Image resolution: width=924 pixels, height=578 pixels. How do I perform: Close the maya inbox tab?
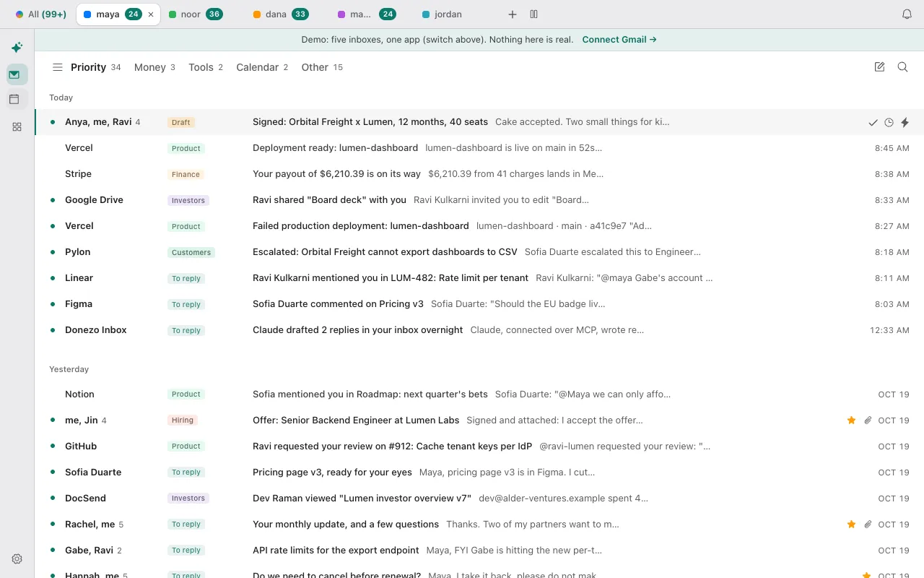(x=151, y=14)
